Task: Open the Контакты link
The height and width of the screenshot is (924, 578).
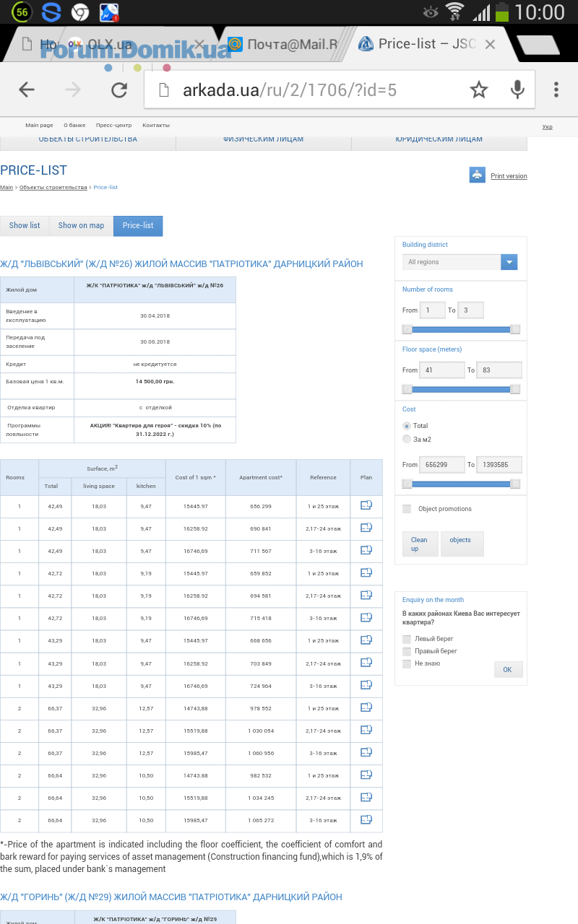Action: point(156,126)
